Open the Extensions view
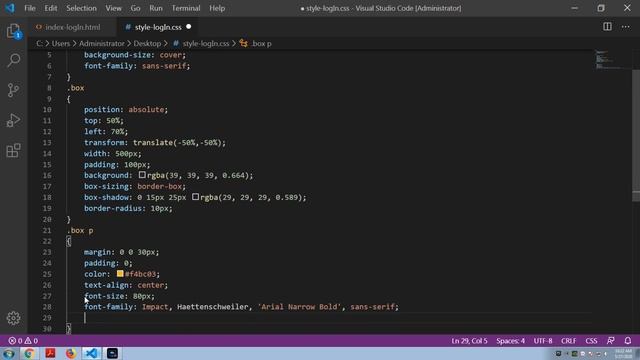The height and width of the screenshot is (360, 640). (x=13, y=150)
